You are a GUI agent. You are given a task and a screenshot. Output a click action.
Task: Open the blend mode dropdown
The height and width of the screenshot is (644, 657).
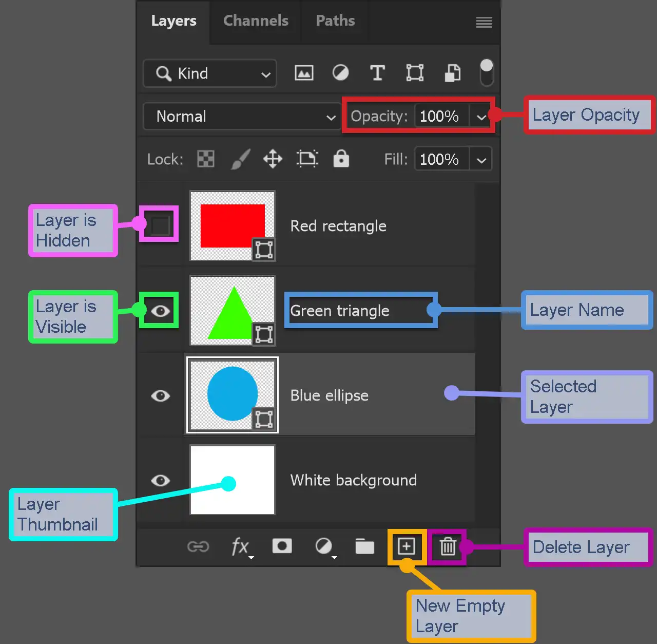click(241, 116)
